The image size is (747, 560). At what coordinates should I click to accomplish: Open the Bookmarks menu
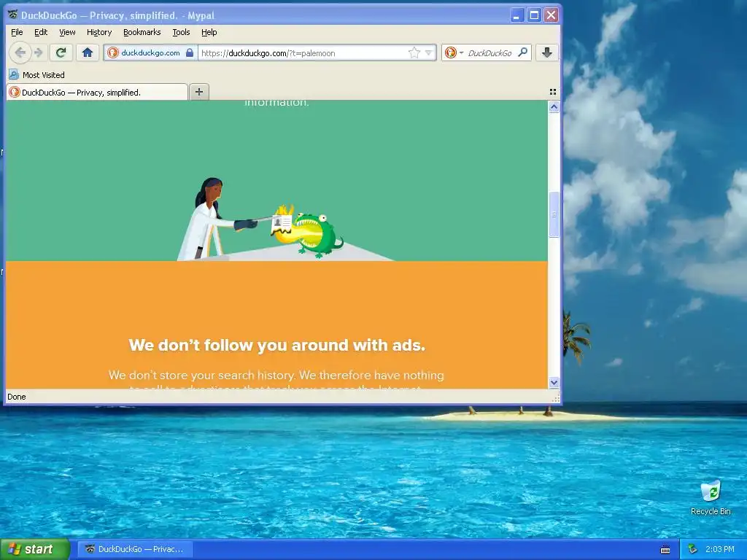coord(142,32)
